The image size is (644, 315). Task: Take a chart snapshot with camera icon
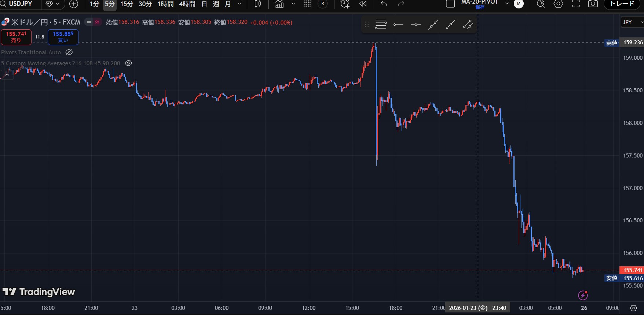[x=593, y=4]
